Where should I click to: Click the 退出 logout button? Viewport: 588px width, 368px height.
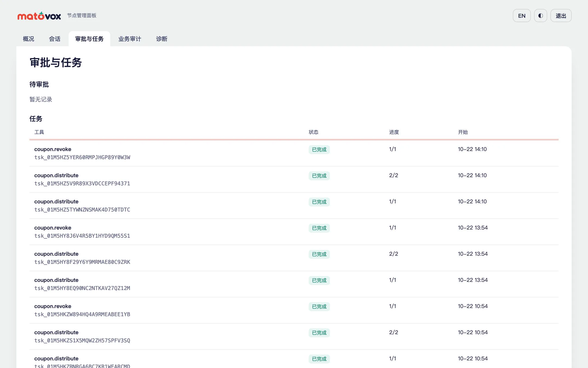tap(561, 16)
